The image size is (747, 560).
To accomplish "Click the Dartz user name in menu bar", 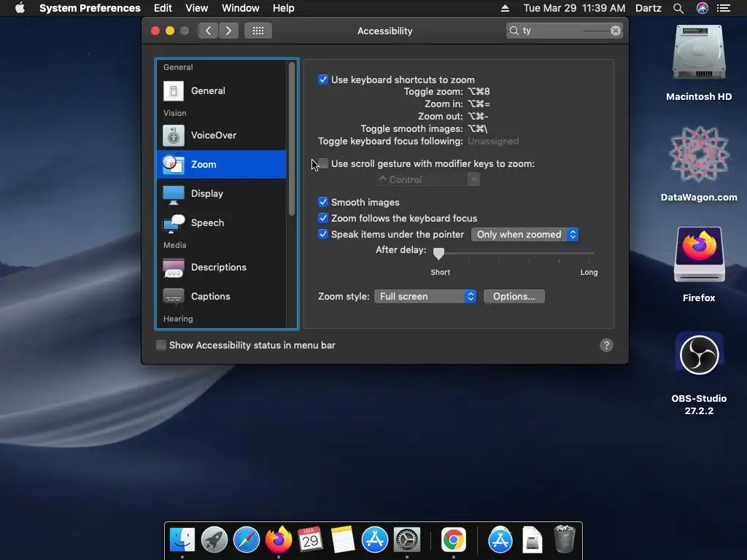I will [x=648, y=8].
